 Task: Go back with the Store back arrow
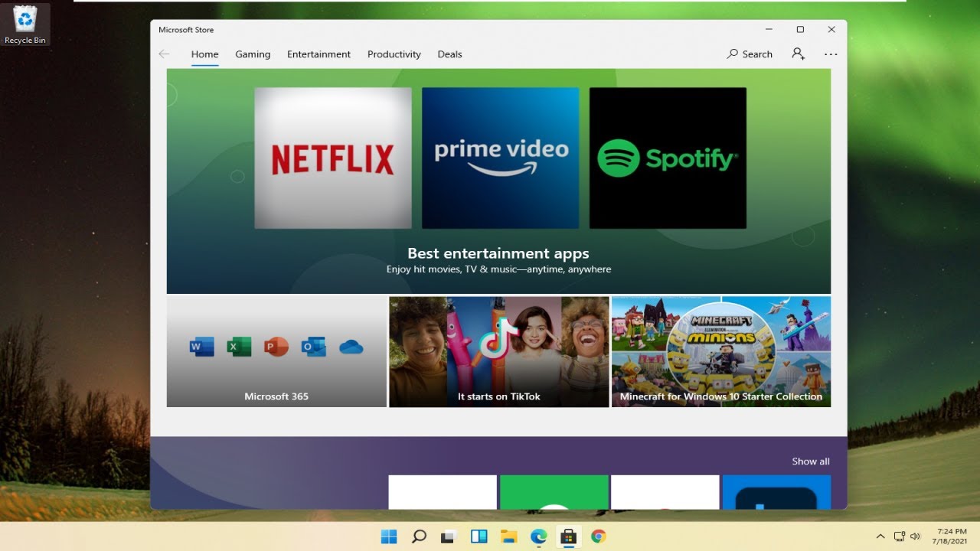(x=164, y=54)
